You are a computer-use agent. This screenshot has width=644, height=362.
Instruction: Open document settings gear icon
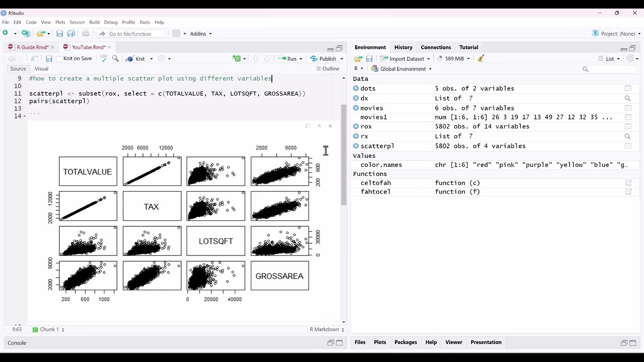[x=162, y=58]
